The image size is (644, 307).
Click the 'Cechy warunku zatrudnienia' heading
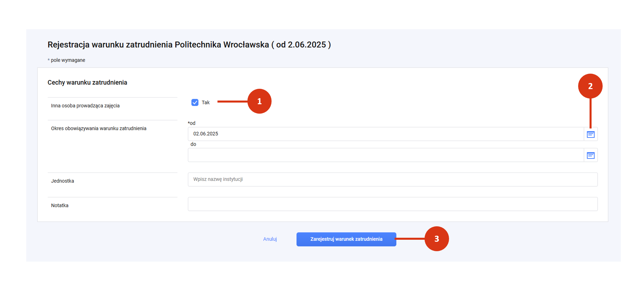pos(87,82)
